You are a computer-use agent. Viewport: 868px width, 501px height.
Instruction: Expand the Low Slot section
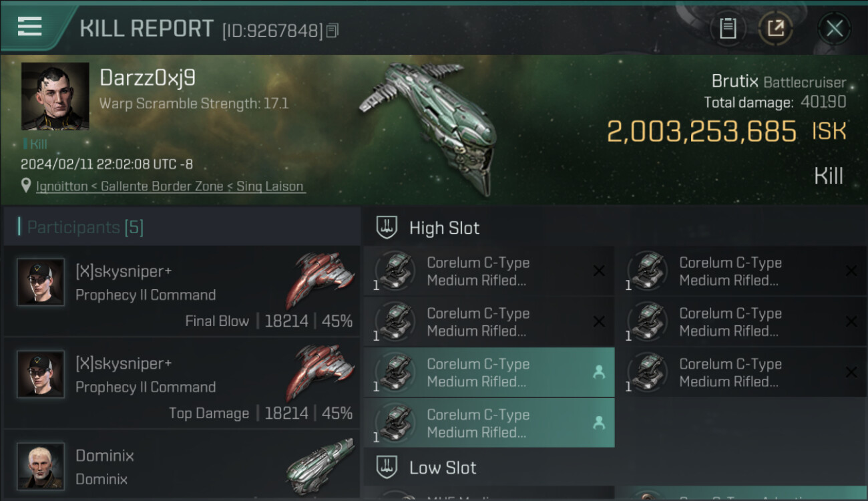[443, 468]
